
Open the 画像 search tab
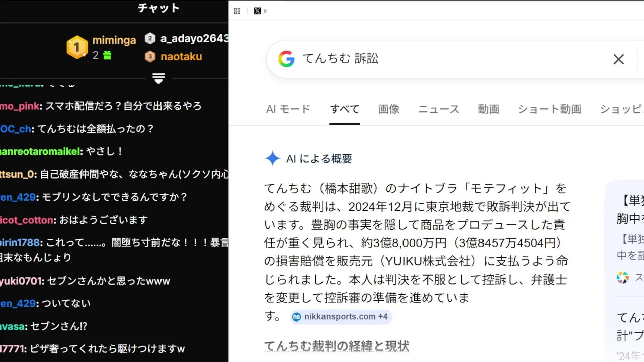389,109
